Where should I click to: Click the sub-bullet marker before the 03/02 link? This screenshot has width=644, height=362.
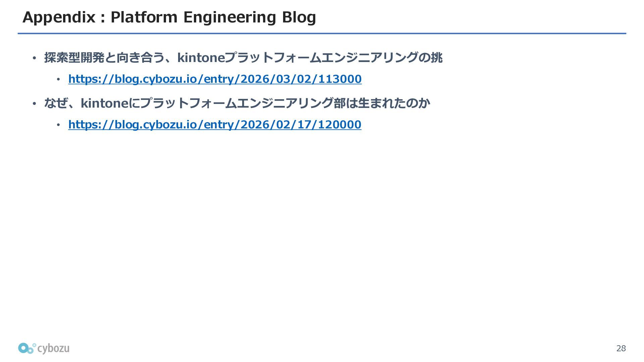click(58, 79)
